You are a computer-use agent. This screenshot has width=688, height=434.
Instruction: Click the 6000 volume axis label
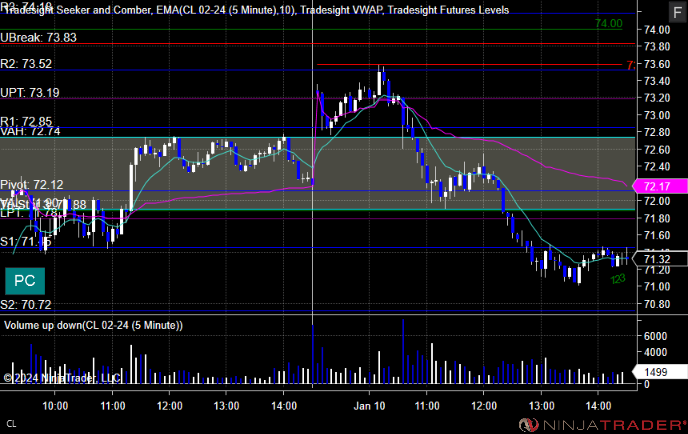(656, 336)
